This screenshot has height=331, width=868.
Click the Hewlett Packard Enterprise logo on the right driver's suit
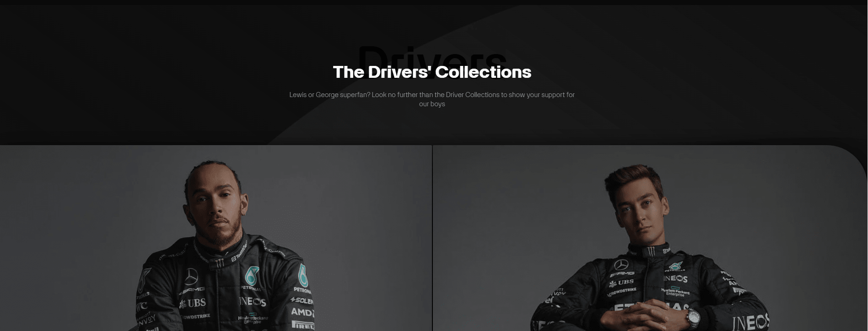click(x=675, y=292)
